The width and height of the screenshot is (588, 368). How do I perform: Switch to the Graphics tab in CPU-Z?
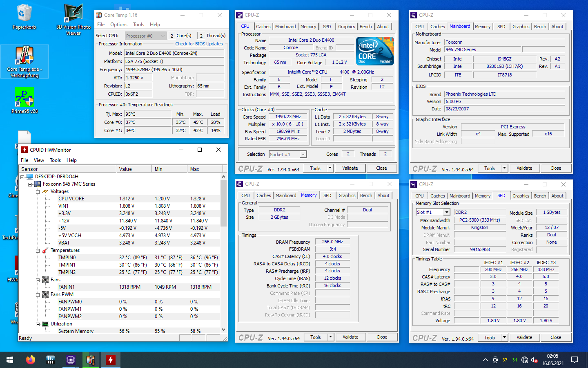click(x=346, y=26)
